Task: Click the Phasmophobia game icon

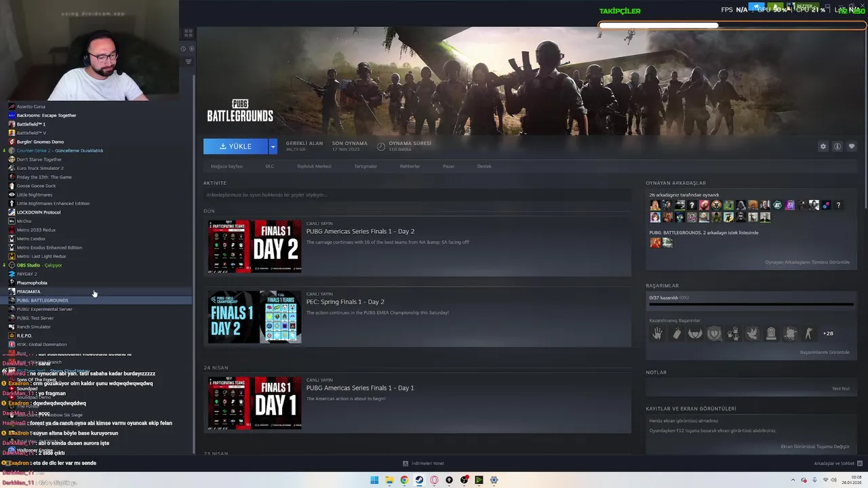Action: tap(12, 283)
